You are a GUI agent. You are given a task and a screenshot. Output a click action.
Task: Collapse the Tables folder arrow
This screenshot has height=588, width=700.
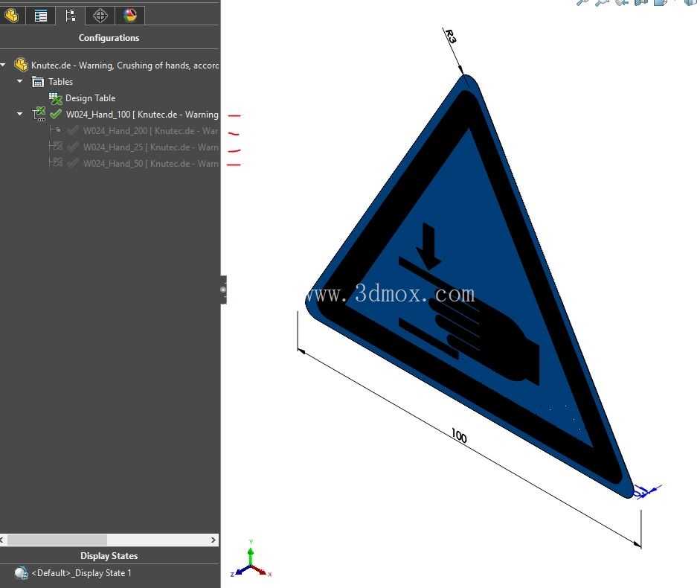click(x=19, y=81)
